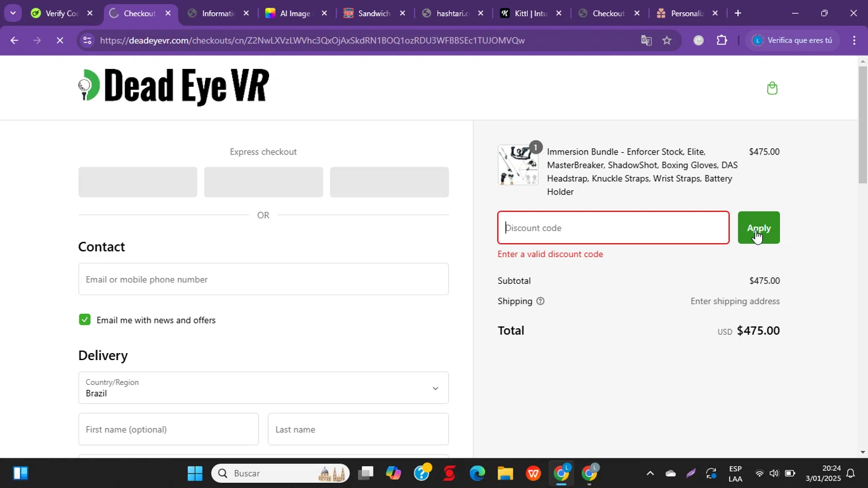Open Chrome's three-dot menu
Image resolution: width=868 pixels, height=488 pixels.
point(854,41)
